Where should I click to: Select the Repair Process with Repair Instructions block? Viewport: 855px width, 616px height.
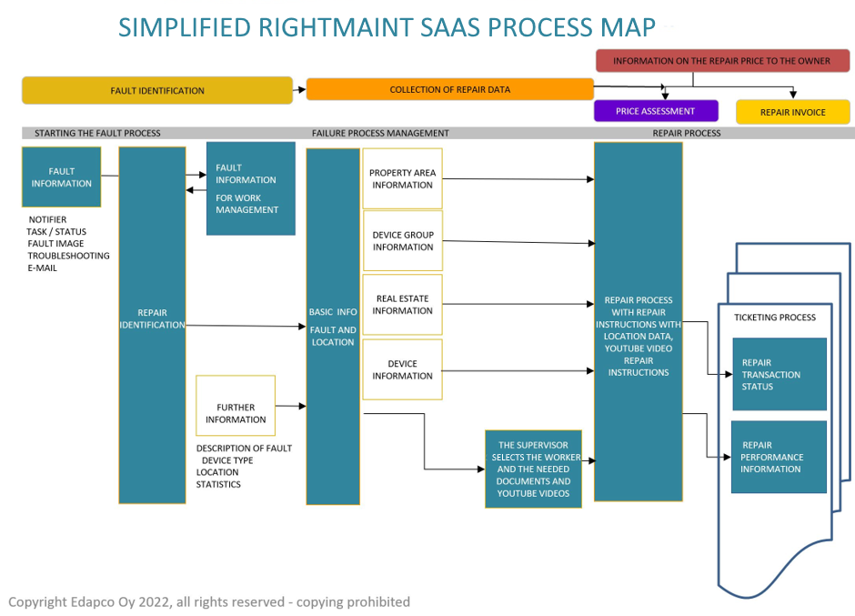(x=639, y=322)
